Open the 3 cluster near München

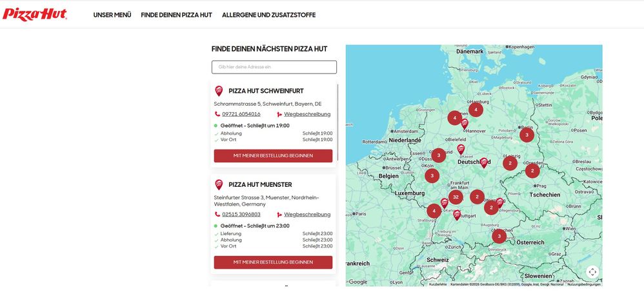coord(499,236)
